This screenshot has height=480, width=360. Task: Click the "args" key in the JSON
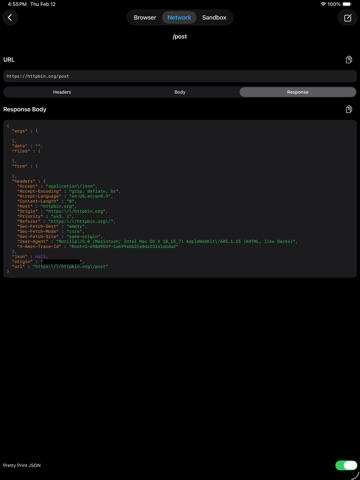20,131
